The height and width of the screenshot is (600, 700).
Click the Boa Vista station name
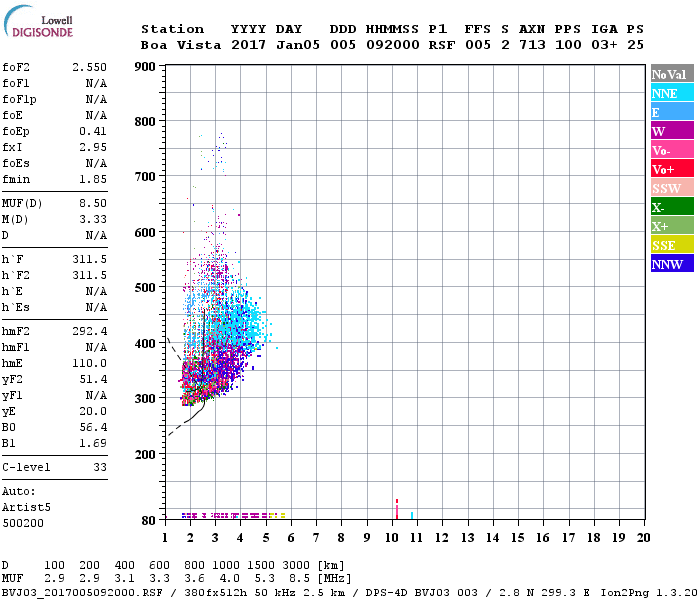pos(181,45)
